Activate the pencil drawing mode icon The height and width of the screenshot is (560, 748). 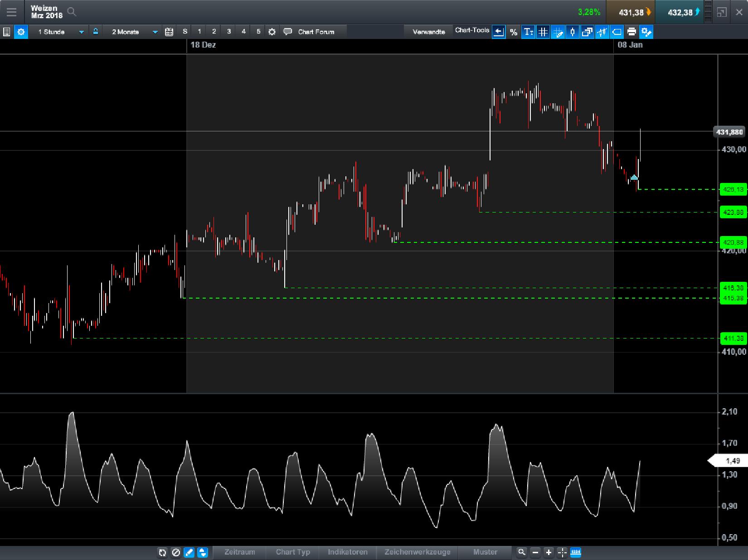click(189, 552)
